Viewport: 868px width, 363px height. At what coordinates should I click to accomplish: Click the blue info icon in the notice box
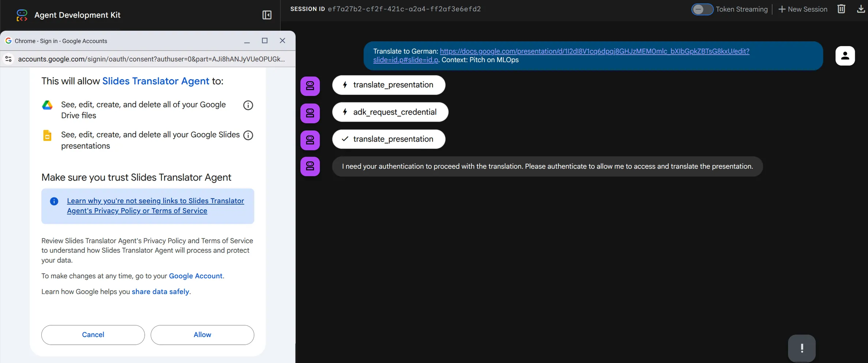pyautogui.click(x=54, y=201)
